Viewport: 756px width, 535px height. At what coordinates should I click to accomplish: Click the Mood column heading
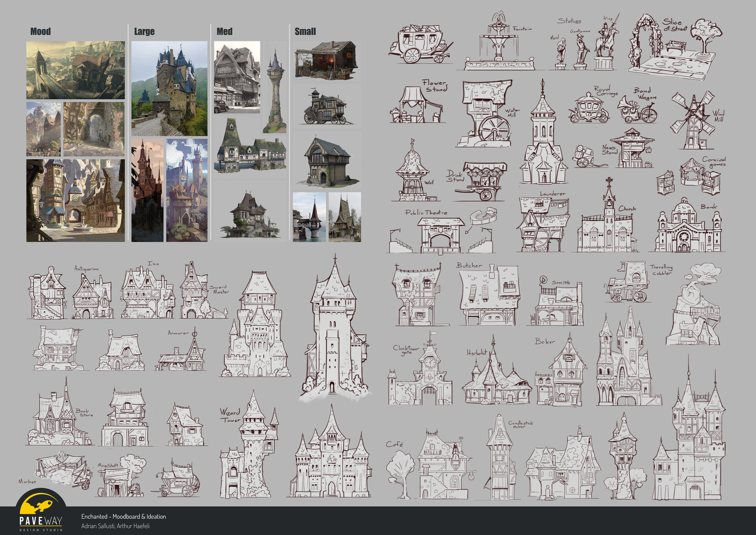(x=41, y=32)
